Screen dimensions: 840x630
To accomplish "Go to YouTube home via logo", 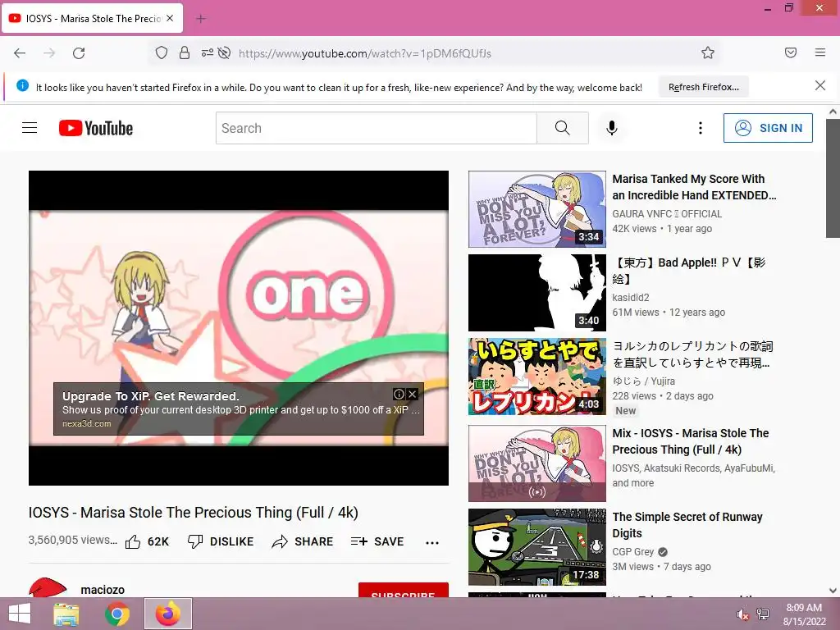I will (x=96, y=128).
